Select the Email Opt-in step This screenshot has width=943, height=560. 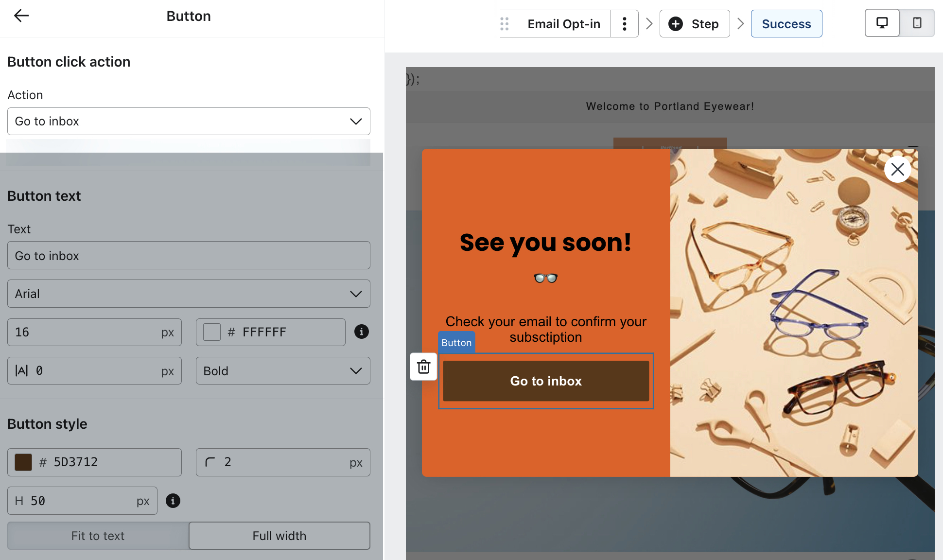pos(563,24)
